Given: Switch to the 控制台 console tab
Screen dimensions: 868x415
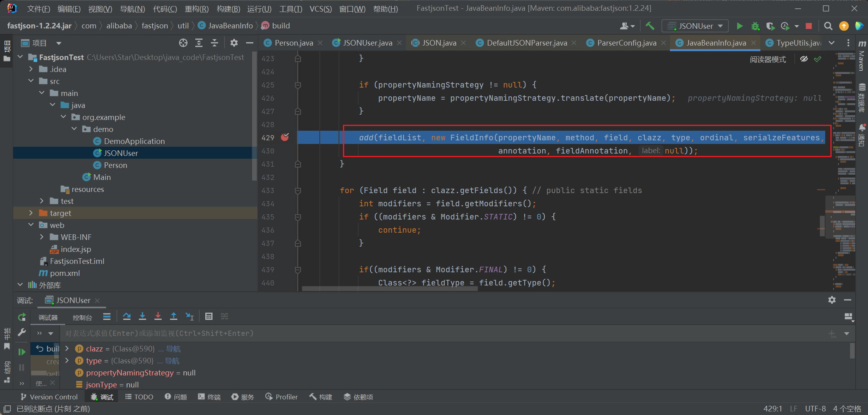Looking at the screenshot, I should pos(82,317).
